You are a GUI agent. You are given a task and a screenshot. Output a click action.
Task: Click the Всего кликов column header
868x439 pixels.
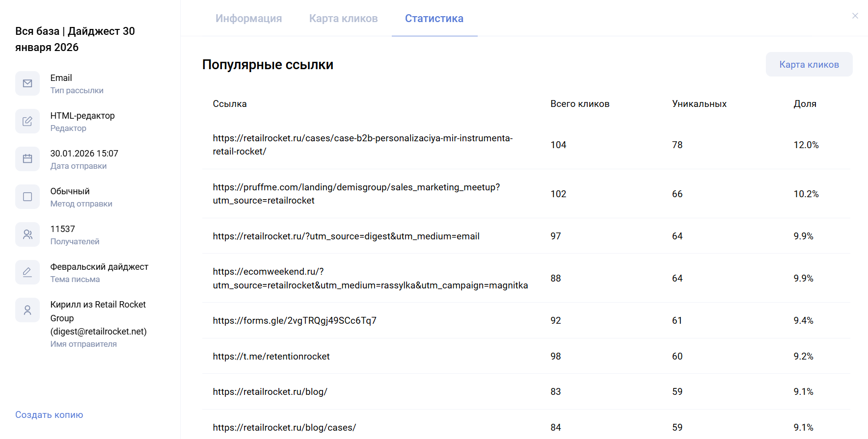point(580,104)
